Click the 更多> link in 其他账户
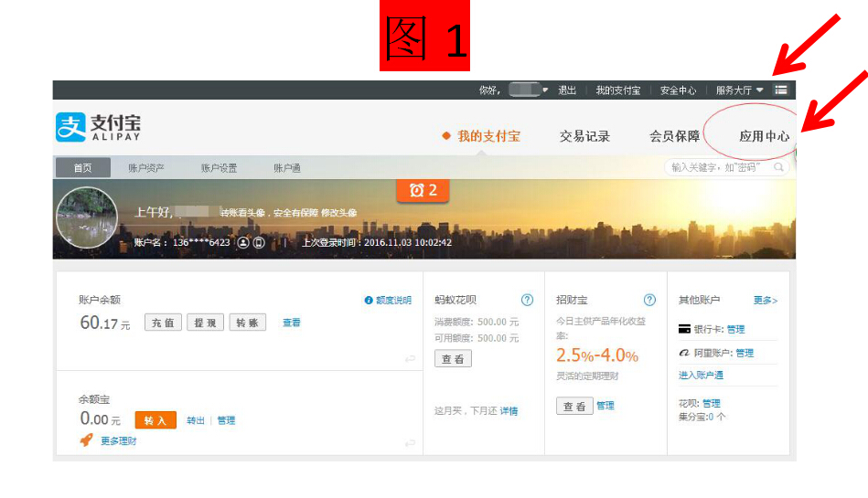This screenshot has width=868, height=498. [x=766, y=301]
